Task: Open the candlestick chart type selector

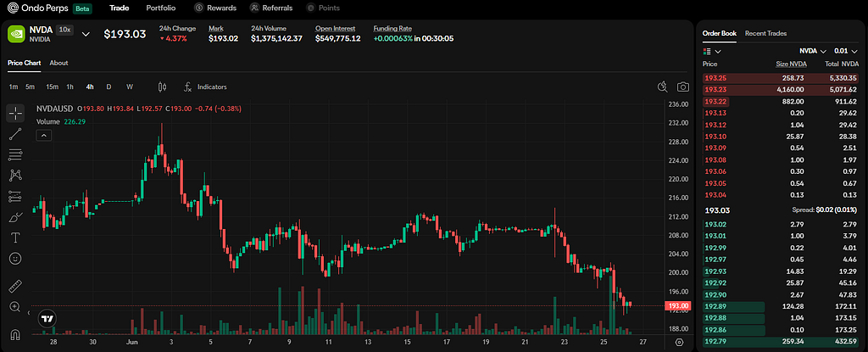Action: [162, 87]
